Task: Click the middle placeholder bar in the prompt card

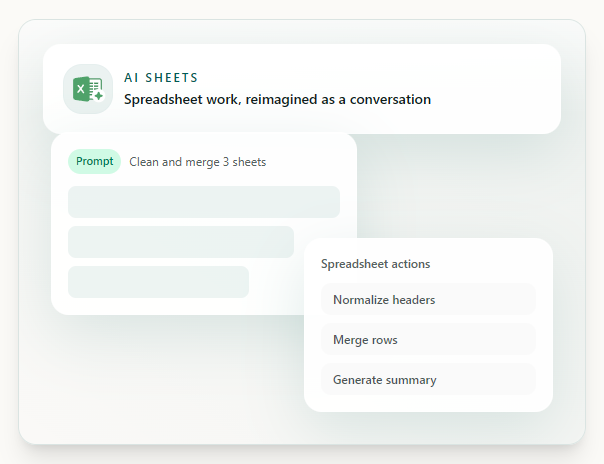Action: point(181,242)
